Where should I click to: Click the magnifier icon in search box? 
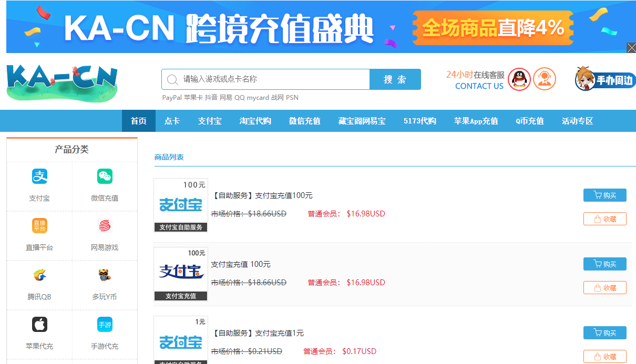172,79
